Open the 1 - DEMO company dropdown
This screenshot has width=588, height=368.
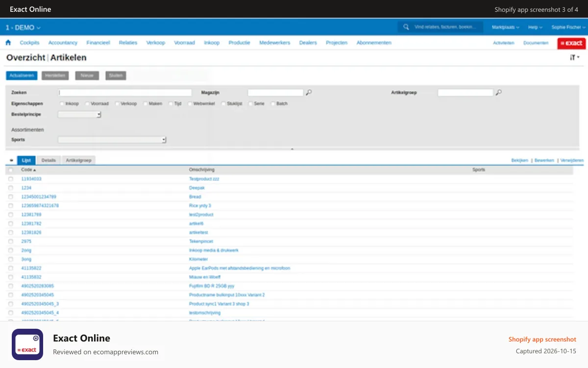pos(23,27)
